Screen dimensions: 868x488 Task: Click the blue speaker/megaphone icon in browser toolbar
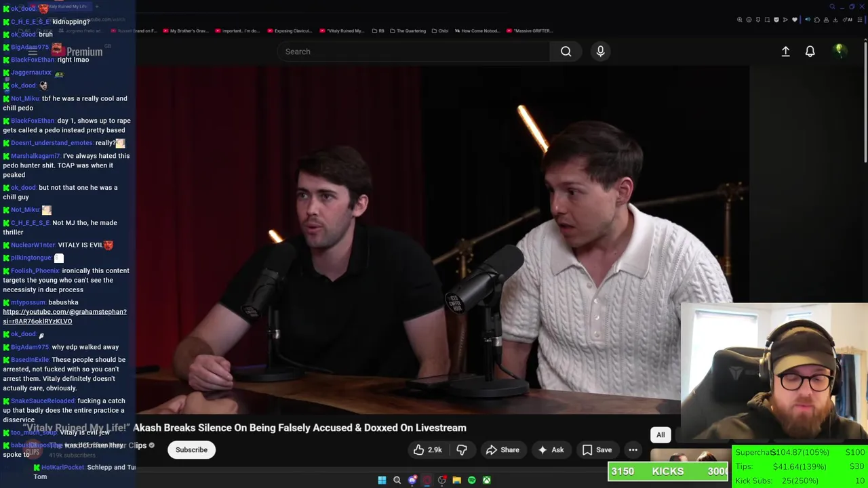point(808,20)
